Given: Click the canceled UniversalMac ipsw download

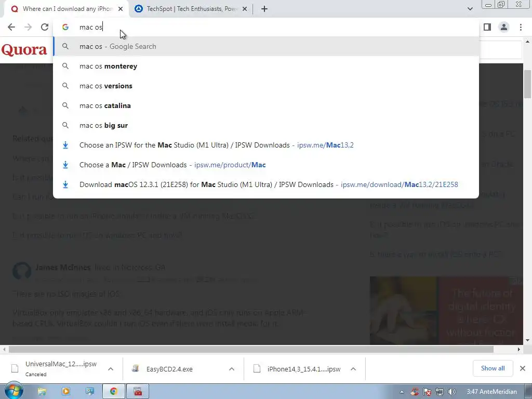Looking at the screenshot, I should click(x=61, y=369).
